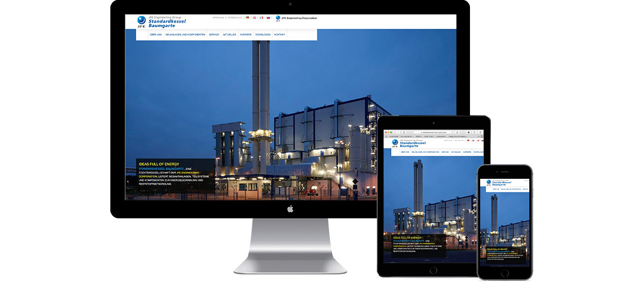Click the Standardkessel Baumgarte logo on the phone
Viewport: 644px width, 282px height.
click(498, 183)
